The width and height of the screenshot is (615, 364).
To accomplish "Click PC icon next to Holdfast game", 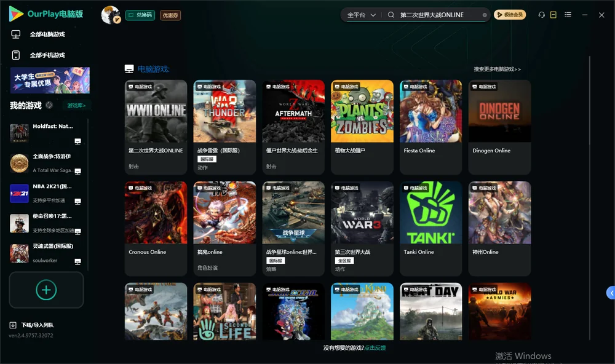I will point(77,141).
